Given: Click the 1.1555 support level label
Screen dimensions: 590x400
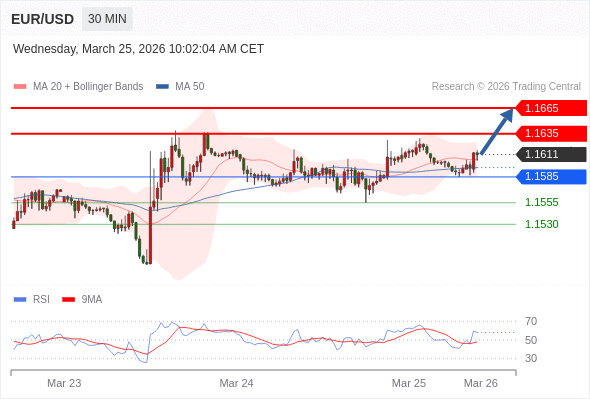Looking at the screenshot, I should click(x=541, y=202).
